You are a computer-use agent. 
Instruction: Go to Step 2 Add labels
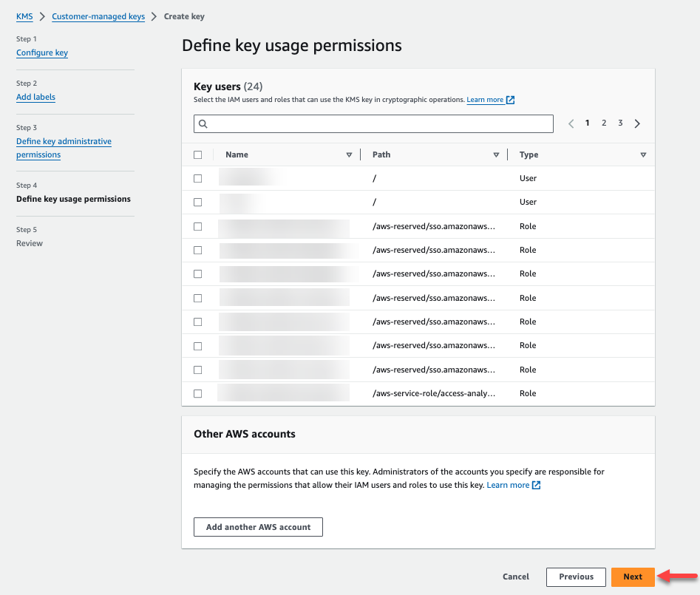[x=35, y=97]
